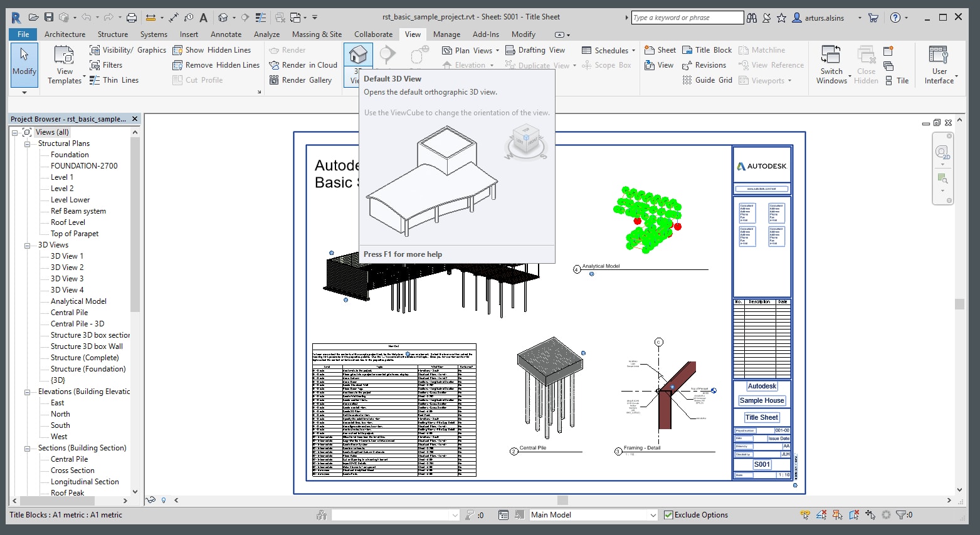Switch to the Manage ribbon tab
This screenshot has height=535, width=980.
tap(446, 34)
